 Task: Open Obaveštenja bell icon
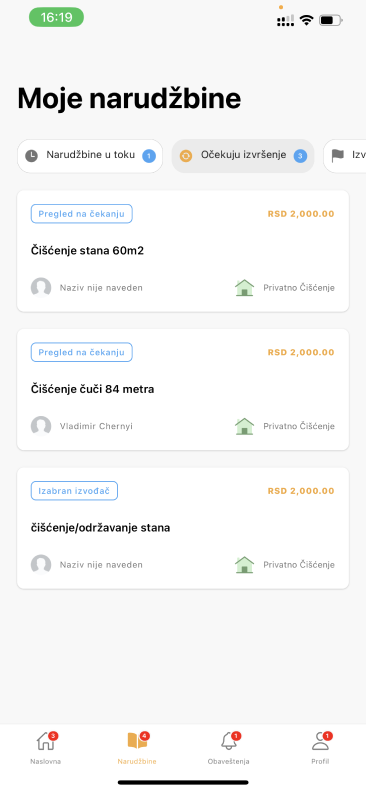(229, 741)
